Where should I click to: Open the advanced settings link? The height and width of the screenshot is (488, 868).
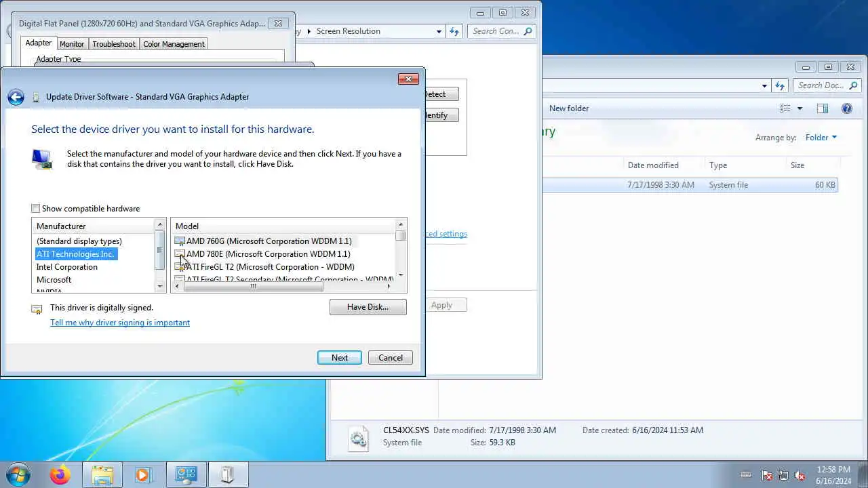pyautogui.click(x=446, y=234)
